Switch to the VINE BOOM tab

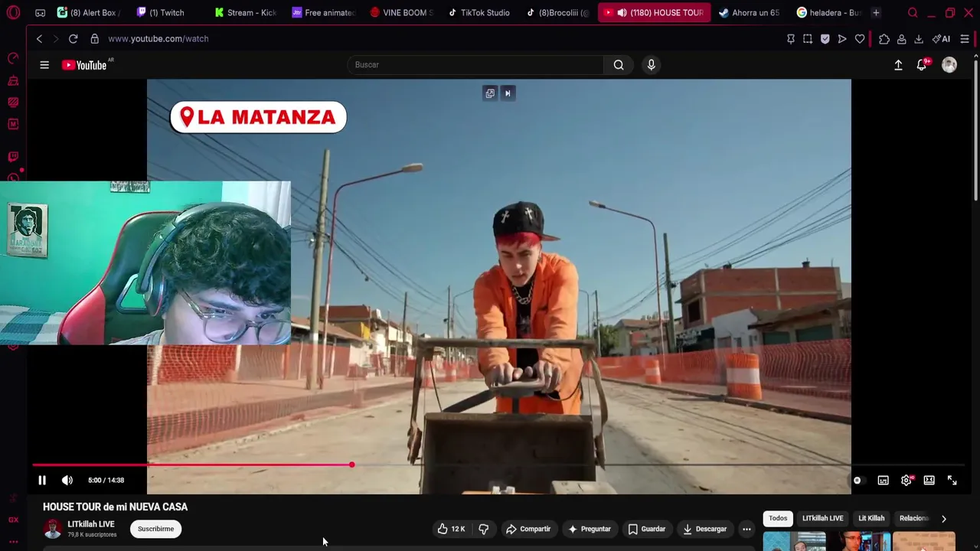coord(402,13)
